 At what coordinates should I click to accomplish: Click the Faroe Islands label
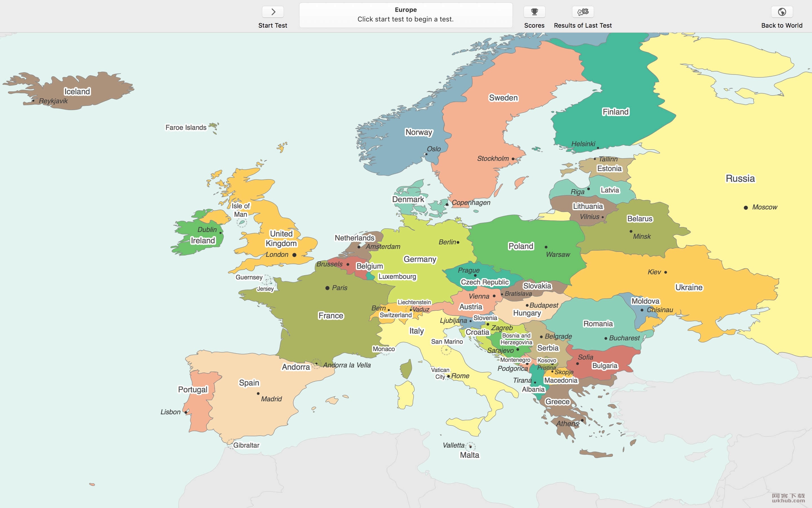click(186, 128)
